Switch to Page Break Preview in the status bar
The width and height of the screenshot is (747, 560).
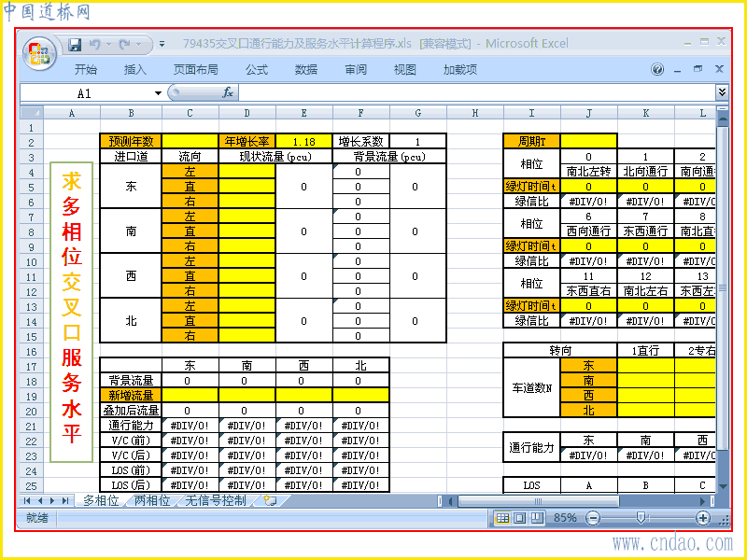pyautogui.click(x=537, y=518)
